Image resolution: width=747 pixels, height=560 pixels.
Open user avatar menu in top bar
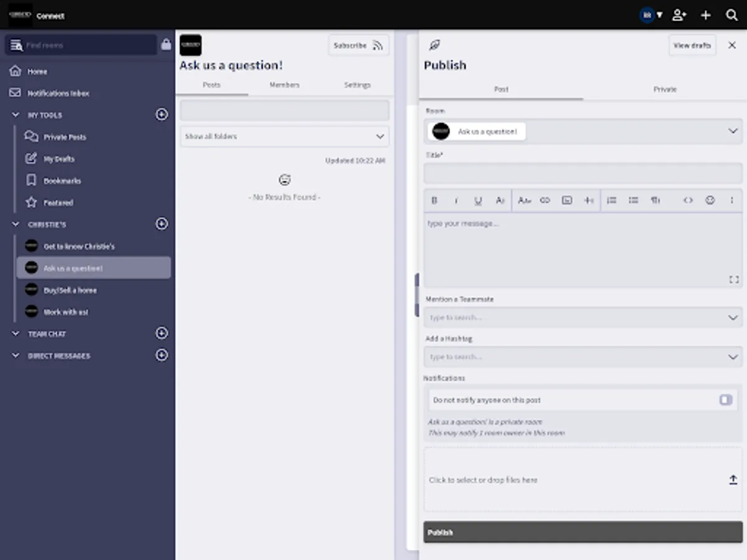[652, 15]
